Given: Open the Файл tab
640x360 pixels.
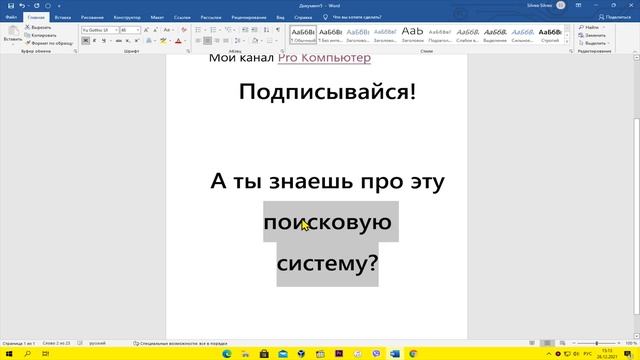Looking at the screenshot, I should tap(11, 17).
